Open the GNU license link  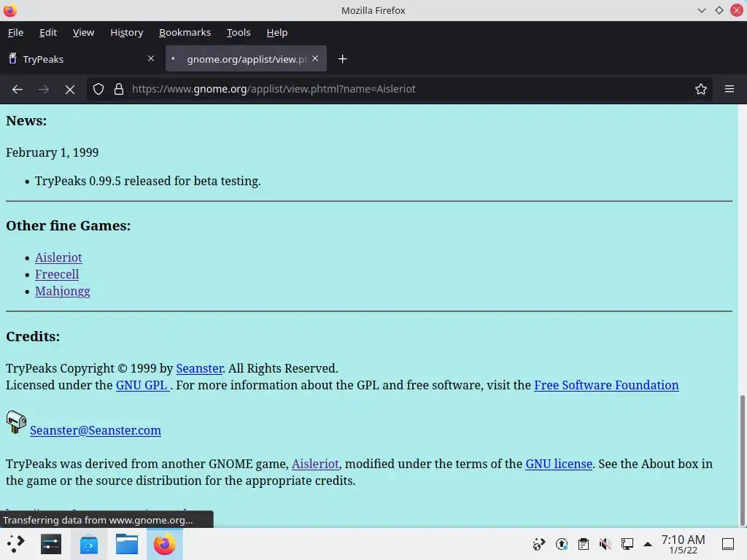(x=559, y=464)
